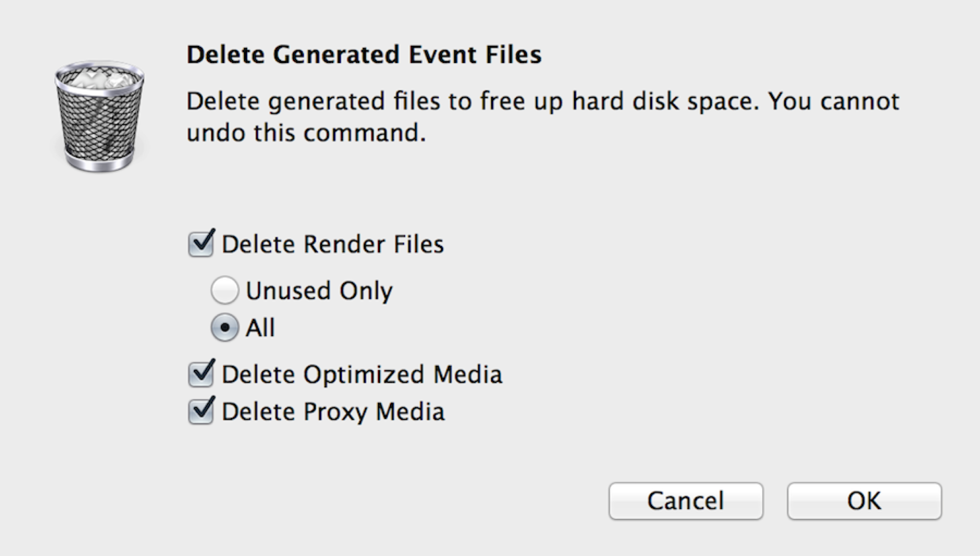Viewport: 980px width, 556px height.
Task: Uncheck the Delete Render Files checkbox
Action: 201,244
